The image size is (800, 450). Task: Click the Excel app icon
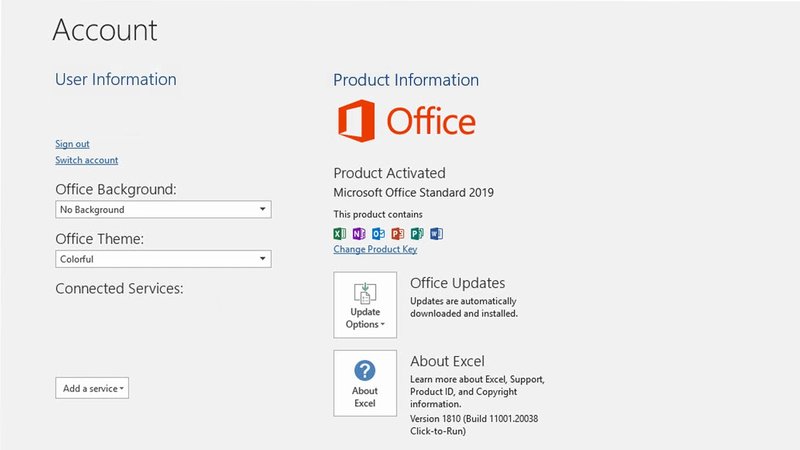[x=340, y=233]
